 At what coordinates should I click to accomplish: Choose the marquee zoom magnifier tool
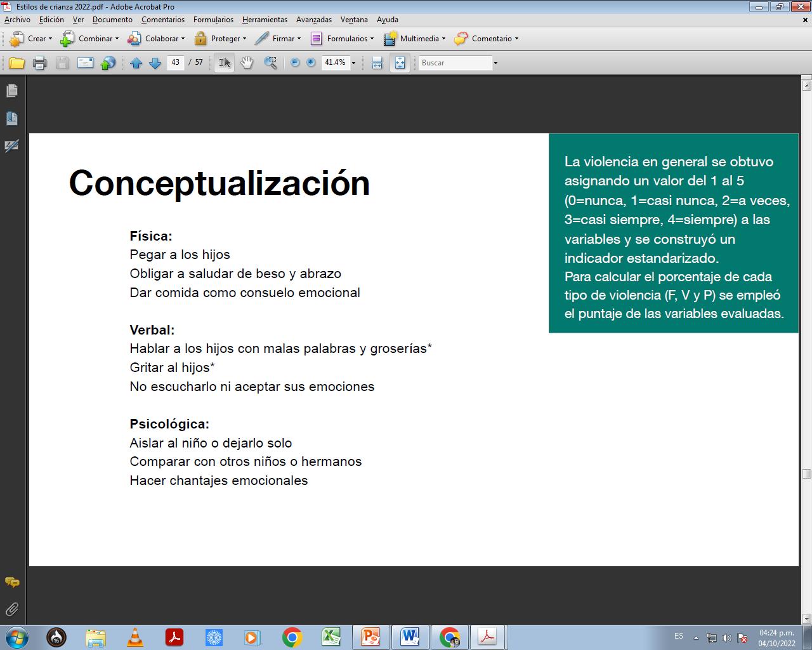point(270,63)
